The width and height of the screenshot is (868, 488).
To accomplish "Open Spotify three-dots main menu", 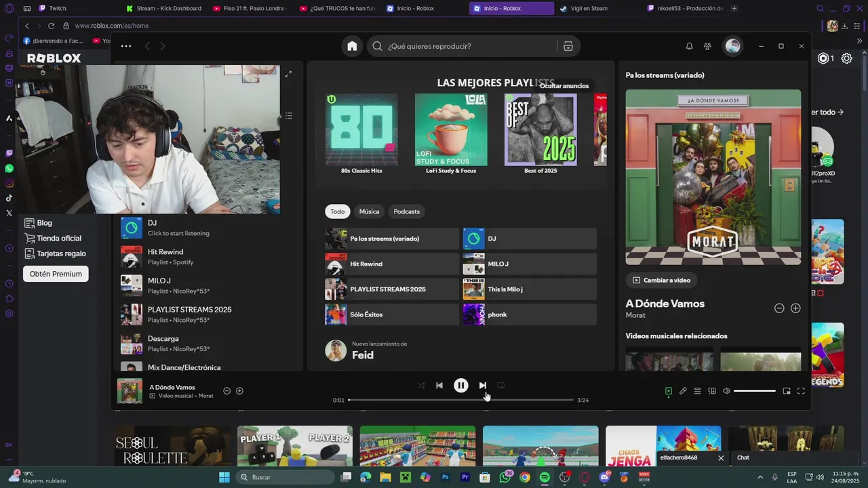I will [x=125, y=46].
